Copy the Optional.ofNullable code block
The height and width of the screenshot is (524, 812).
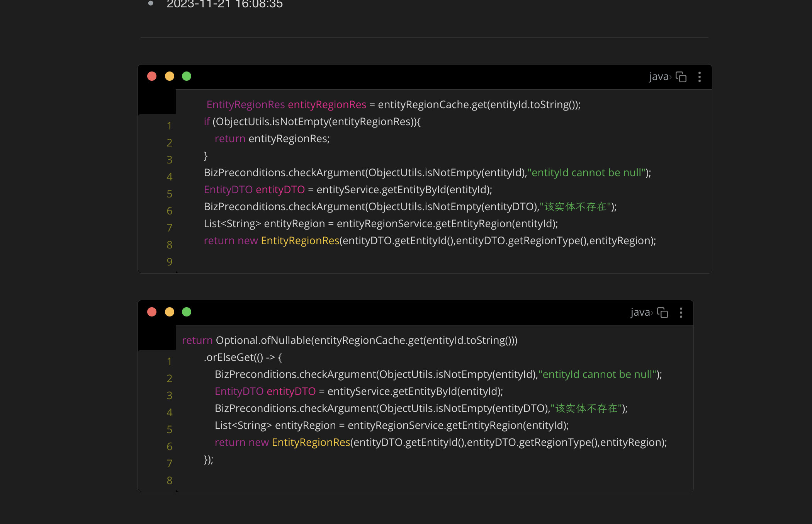coord(663,313)
